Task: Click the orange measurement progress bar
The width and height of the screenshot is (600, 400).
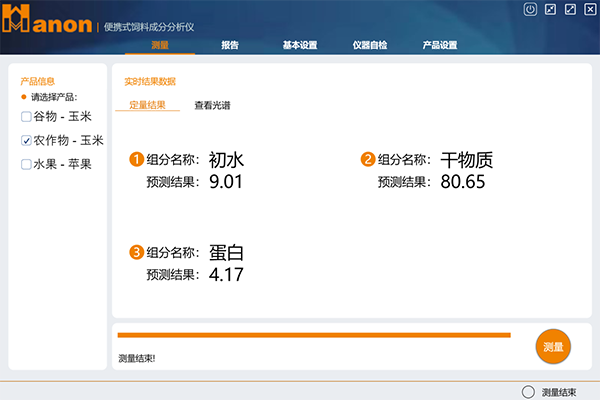Action: [x=313, y=335]
